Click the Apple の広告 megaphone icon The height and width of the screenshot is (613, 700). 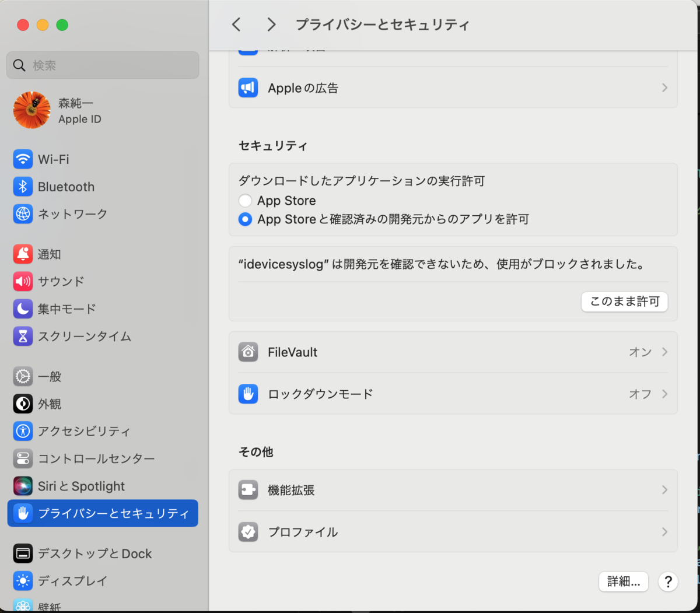pos(248,88)
